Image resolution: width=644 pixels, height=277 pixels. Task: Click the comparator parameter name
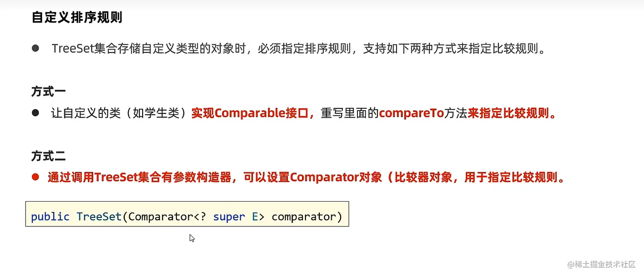(x=304, y=216)
